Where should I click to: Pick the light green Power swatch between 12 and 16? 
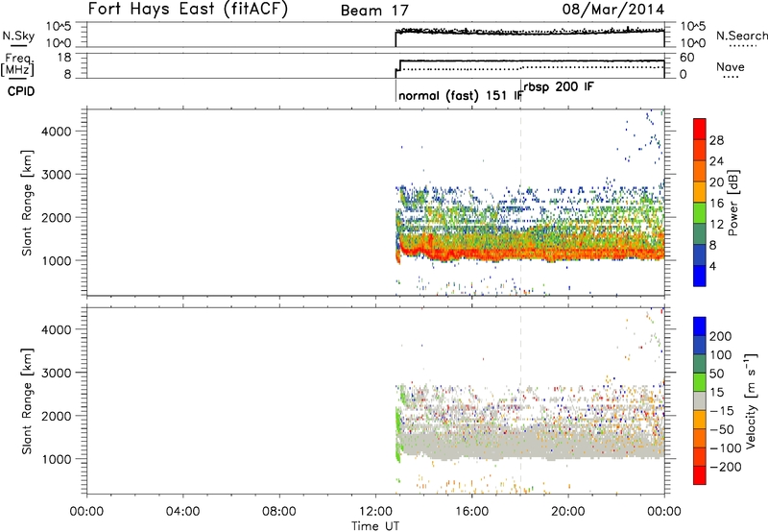[x=700, y=213]
